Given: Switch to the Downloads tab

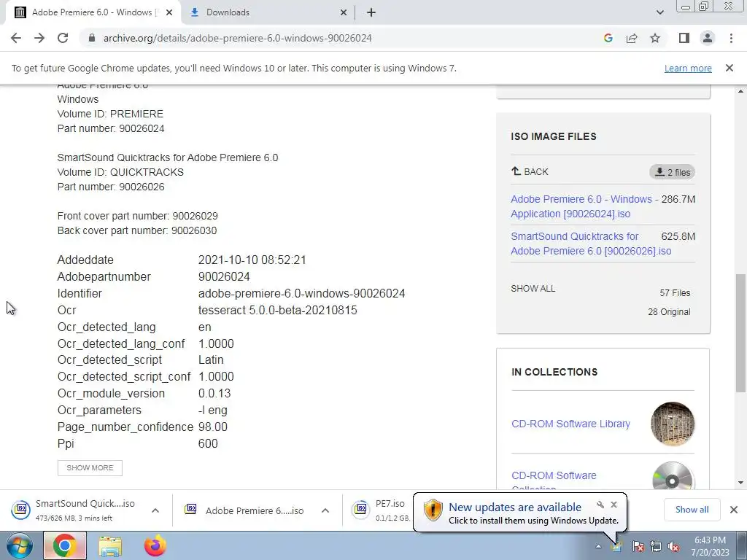Looking at the screenshot, I should 267,12.
